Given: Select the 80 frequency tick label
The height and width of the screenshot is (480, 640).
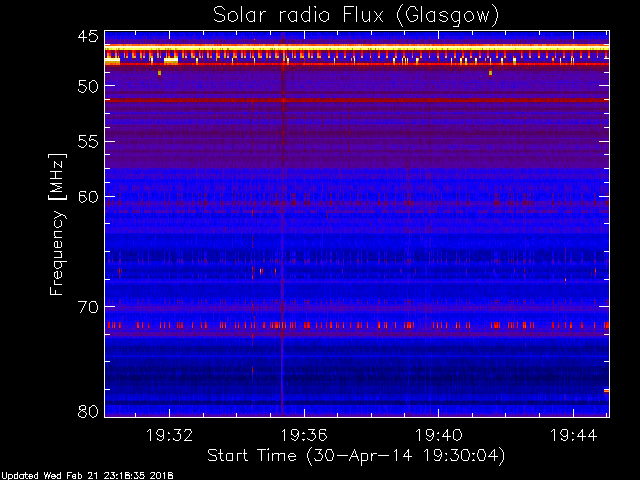Looking at the screenshot, I should 88,411.
